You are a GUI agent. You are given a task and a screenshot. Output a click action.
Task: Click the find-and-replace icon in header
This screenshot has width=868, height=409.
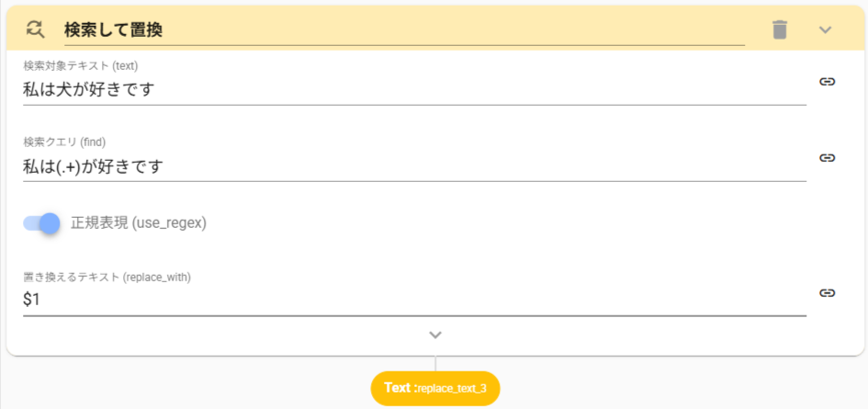[35, 29]
